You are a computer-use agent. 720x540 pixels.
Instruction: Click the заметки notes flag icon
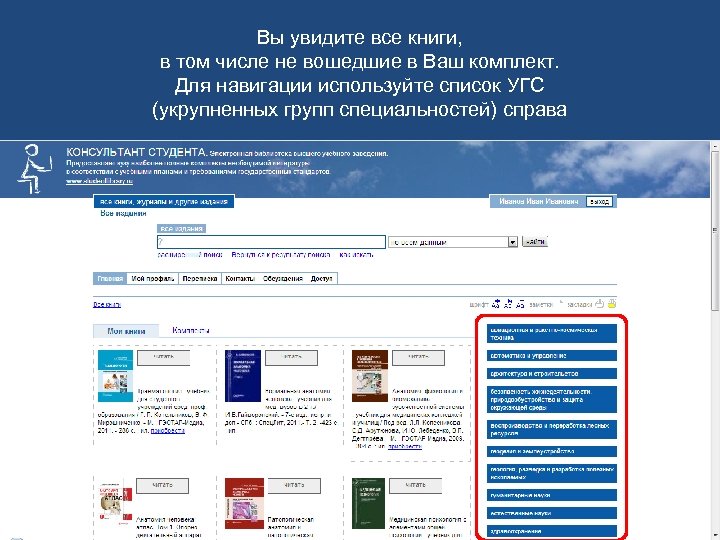coord(561,303)
